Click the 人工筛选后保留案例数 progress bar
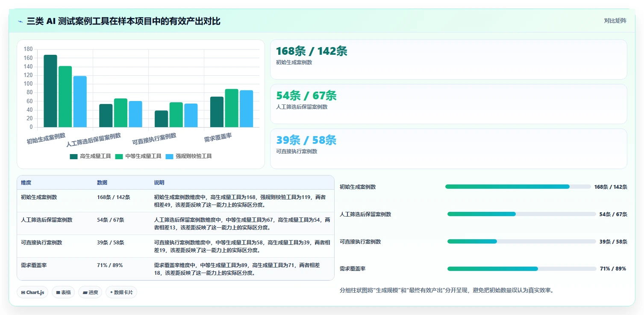The image size is (644, 315). pyautogui.click(x=521, y=214)
